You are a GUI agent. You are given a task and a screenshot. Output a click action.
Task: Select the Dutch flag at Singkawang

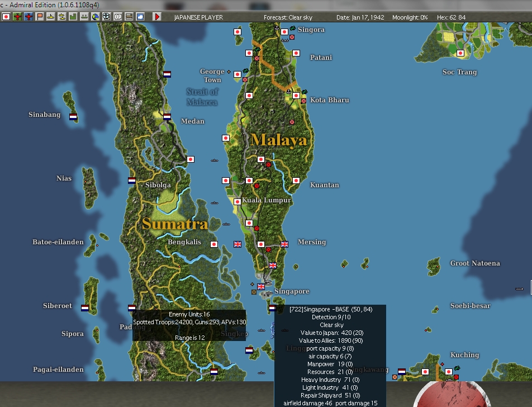(402, 372)
